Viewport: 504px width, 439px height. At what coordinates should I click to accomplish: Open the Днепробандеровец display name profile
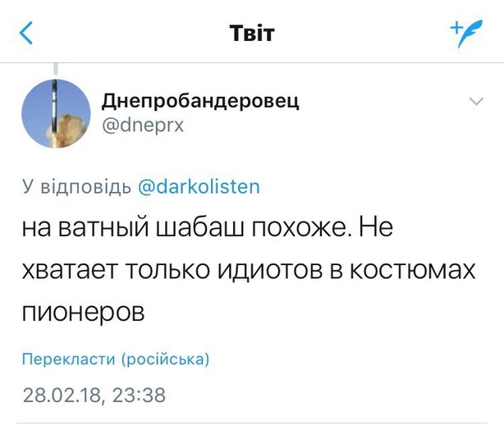[x=200, y=101]
